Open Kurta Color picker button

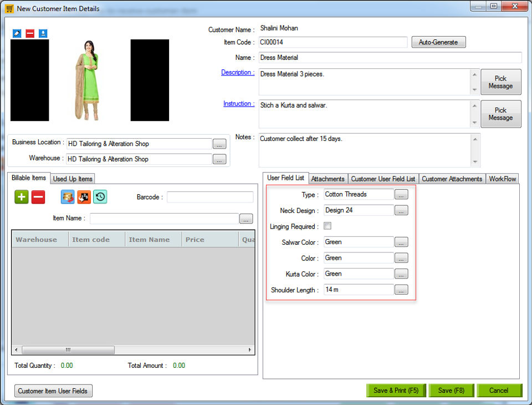(x=401, y=274)
